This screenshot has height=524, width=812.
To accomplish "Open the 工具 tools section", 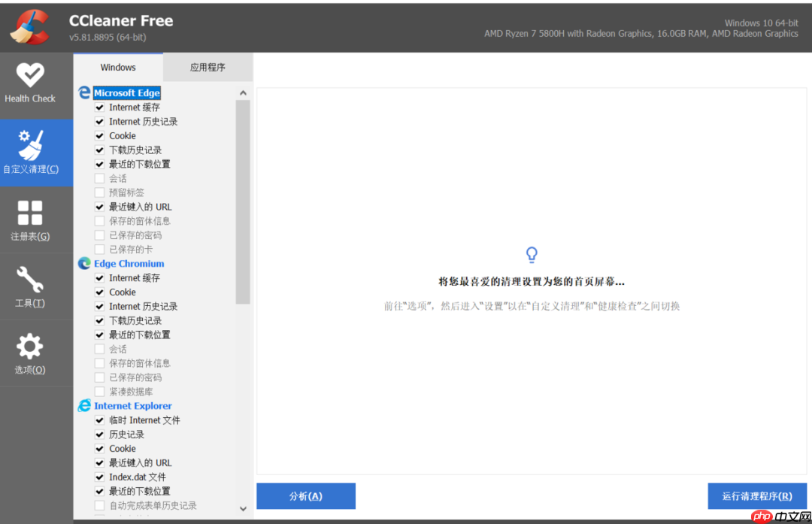I will coord(30,286).
